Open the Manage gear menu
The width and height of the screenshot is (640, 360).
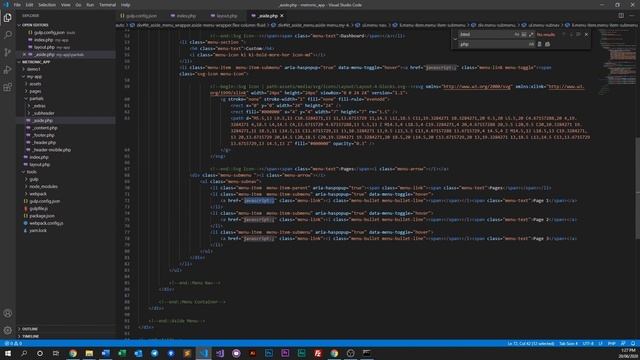pyautogui.click(x=7, y=331)
